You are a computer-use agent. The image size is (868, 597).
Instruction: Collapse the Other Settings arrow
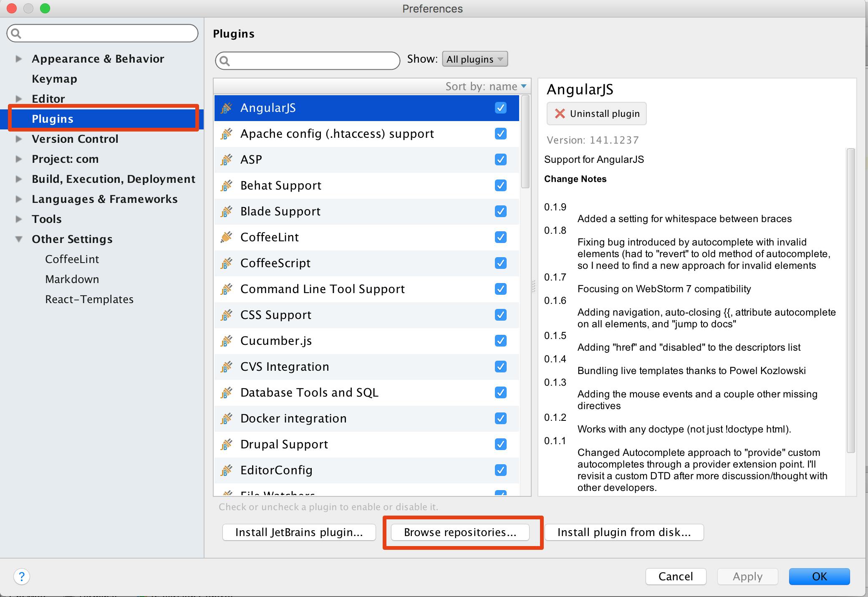(x=19, y=239)
